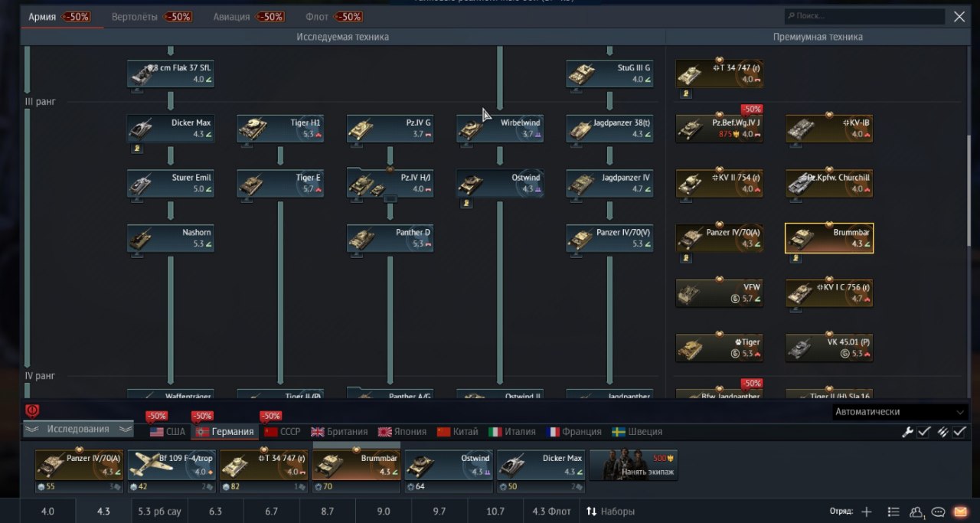This screenshot has width=980, height=523.
Task: Select Panzer IV/70(V) in research tree
Action: pyautogui.click(x=610, y=238)
